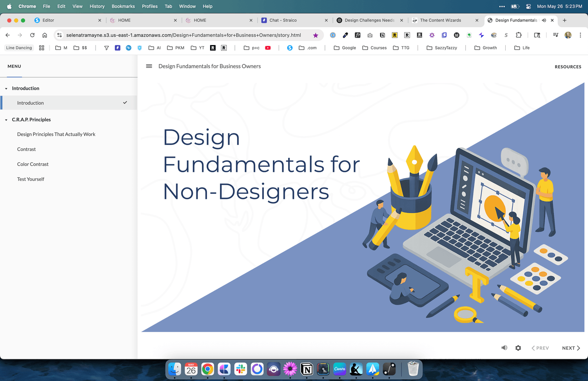Open Notion from the dock
588x381 pixels.
[307, 369]
